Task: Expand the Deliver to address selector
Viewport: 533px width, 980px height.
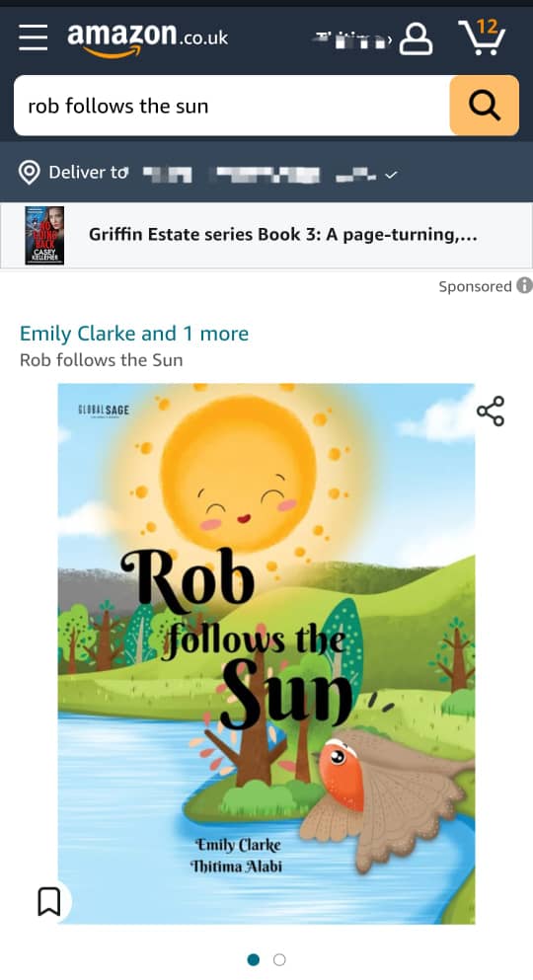Action: coord(208,173)
